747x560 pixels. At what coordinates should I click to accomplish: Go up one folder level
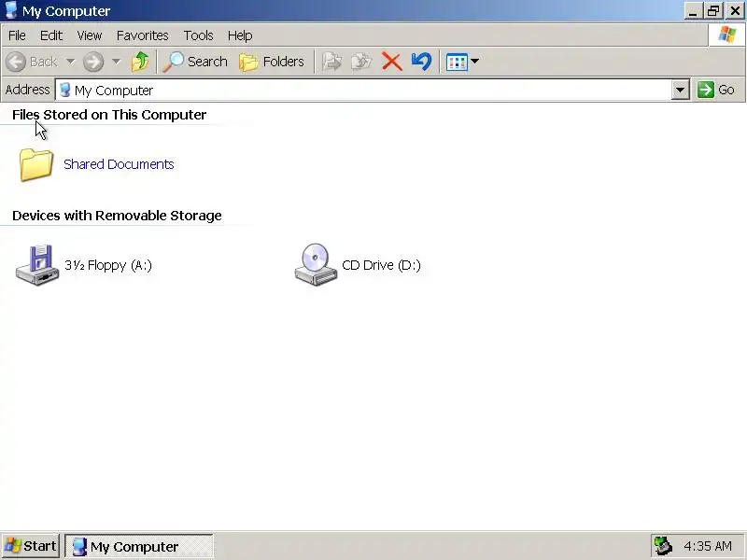[140, 62]
